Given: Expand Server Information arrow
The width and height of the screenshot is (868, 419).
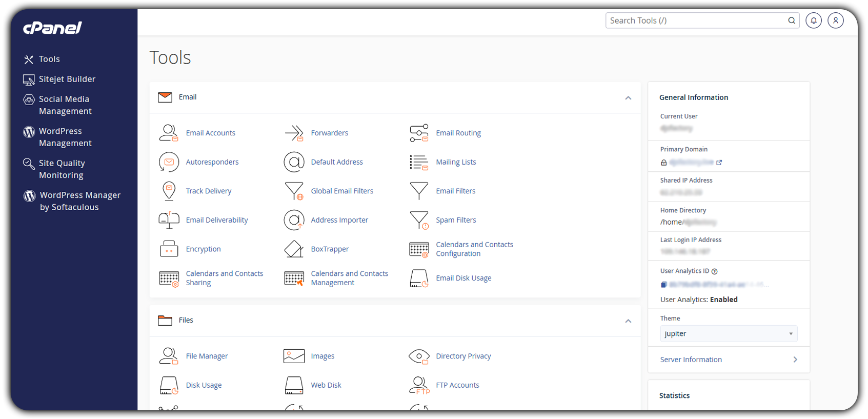Looking at the screenshot, I should pyautogui.click(x=795, y=360).
